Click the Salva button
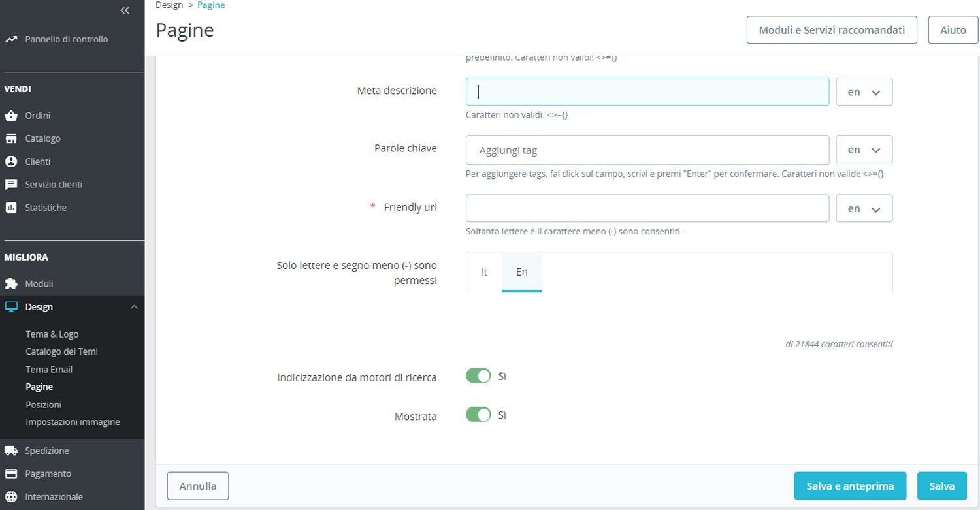The width and height of the screenshot is (980, 510). 942,486
